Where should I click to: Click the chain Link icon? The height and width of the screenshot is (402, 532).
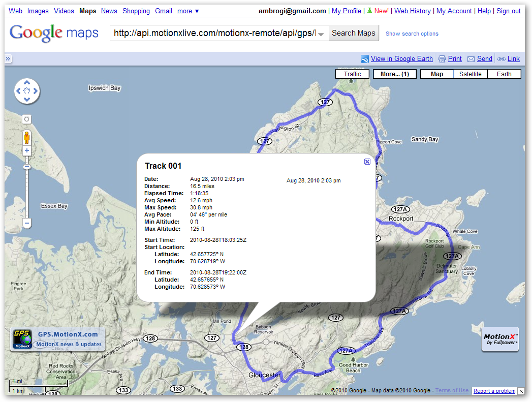501,59
